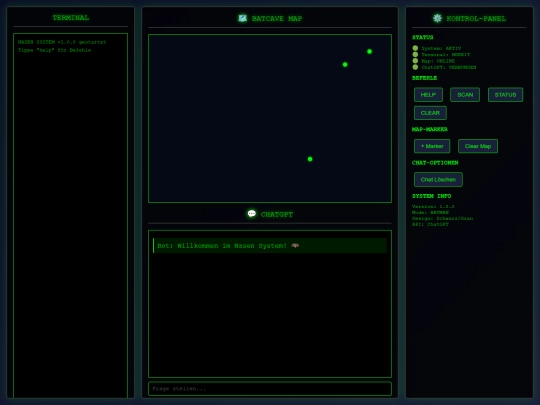Click the status dot next to Map: ONLINE

(415, 61)
